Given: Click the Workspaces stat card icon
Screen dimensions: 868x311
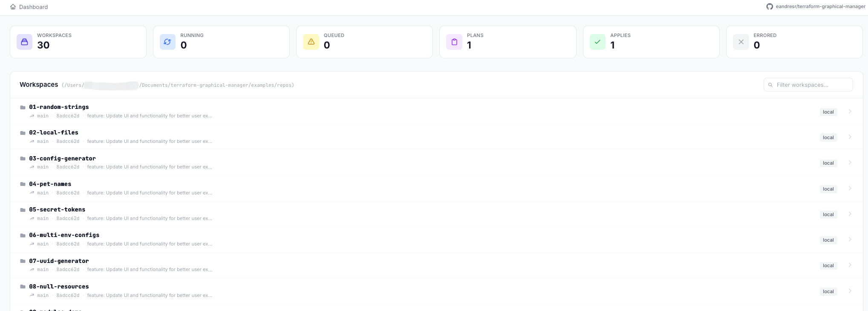Looking at the screenshot, I should click(x=24, y=42).
